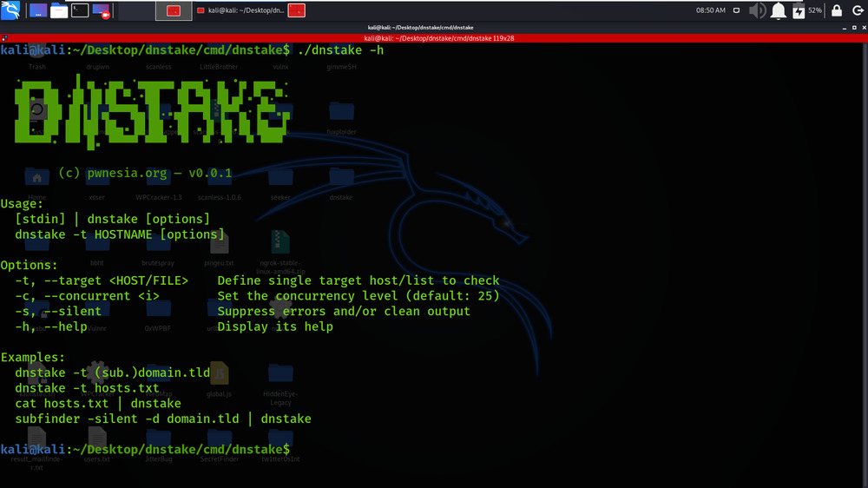This screenshot has width=868, height=488.
Task: Click 'Set the concurrency level (default: 25)'
Action: click(358, 296)
